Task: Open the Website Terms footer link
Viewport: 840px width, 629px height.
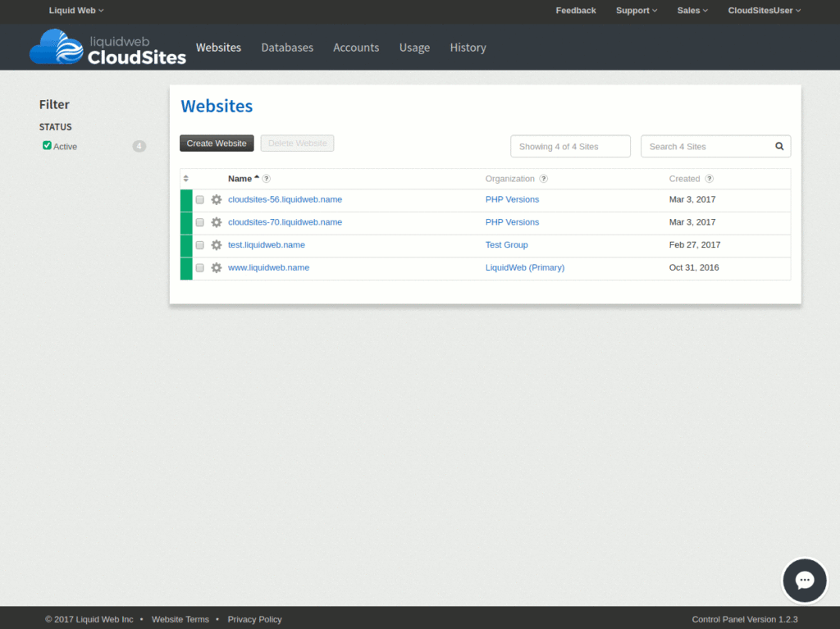Action: (x=180, y=619)
